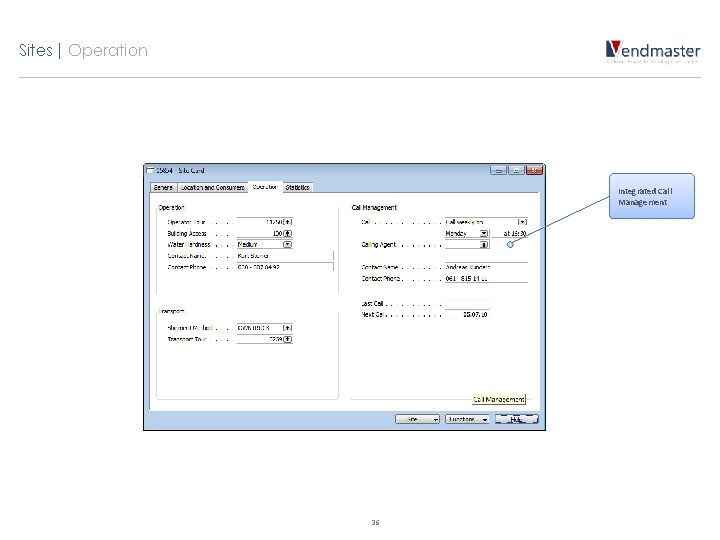Open the Site menu button
The height and width of the screenshot is (540, 720).
tap(417, 419)
